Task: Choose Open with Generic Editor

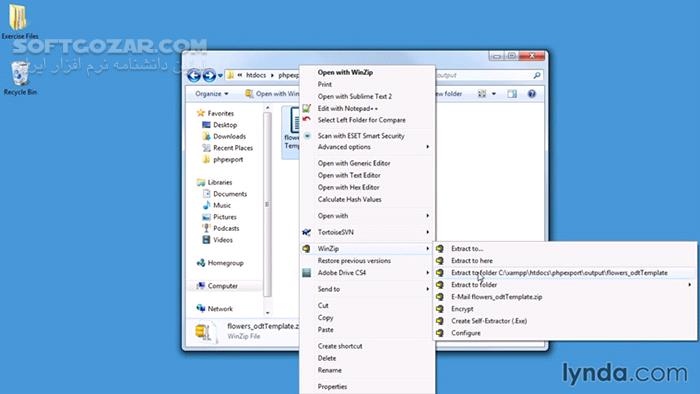Action: [354, 163]
